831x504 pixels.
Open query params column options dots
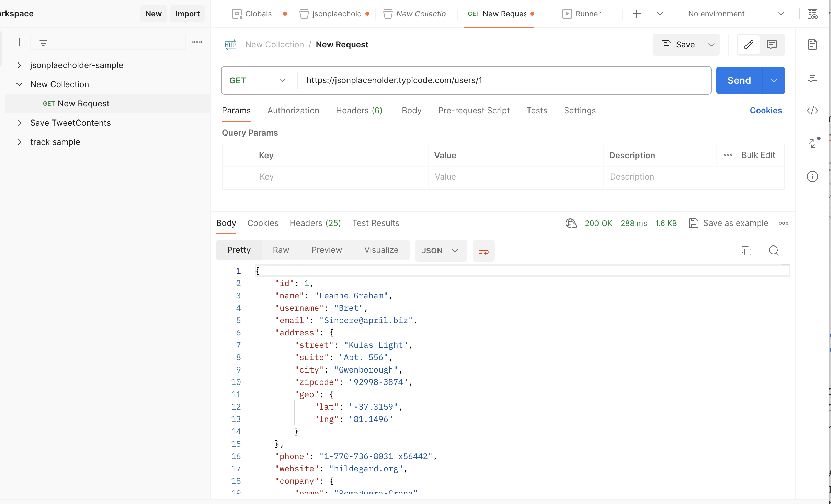[x=727, y=155]
